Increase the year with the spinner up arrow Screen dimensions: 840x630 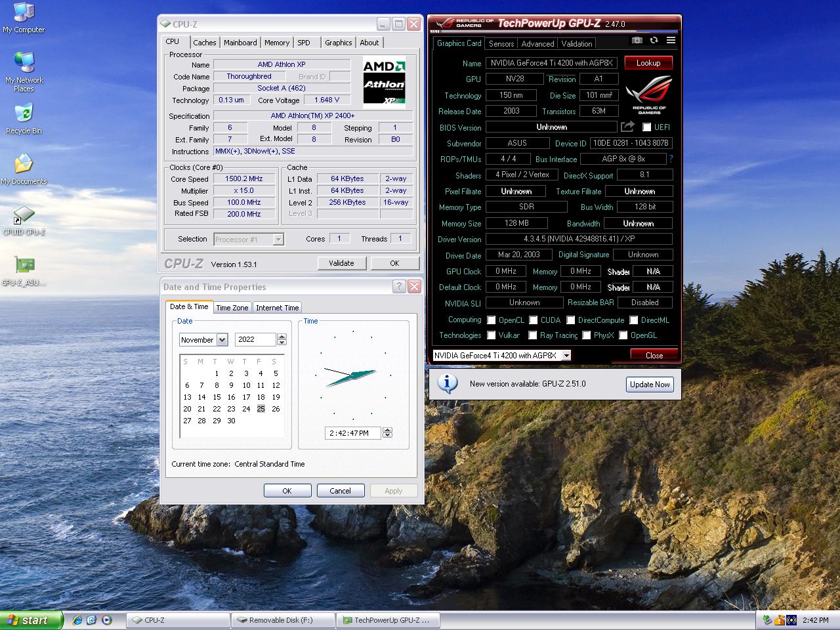(282, 337)
